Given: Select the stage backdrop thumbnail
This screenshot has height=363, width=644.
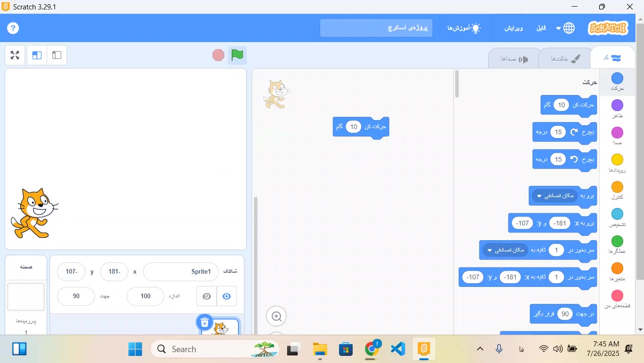Looking at the screenshot, I should [x=26, y=297].
